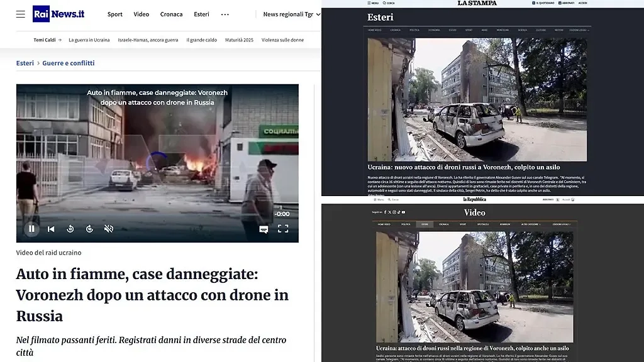Skip forward 10 seconds in video

89,229
